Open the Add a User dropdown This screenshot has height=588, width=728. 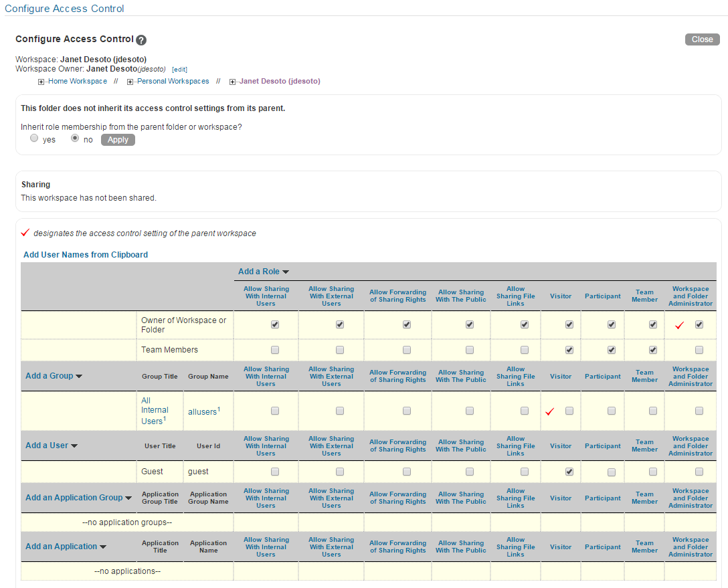tap(52, 446)
